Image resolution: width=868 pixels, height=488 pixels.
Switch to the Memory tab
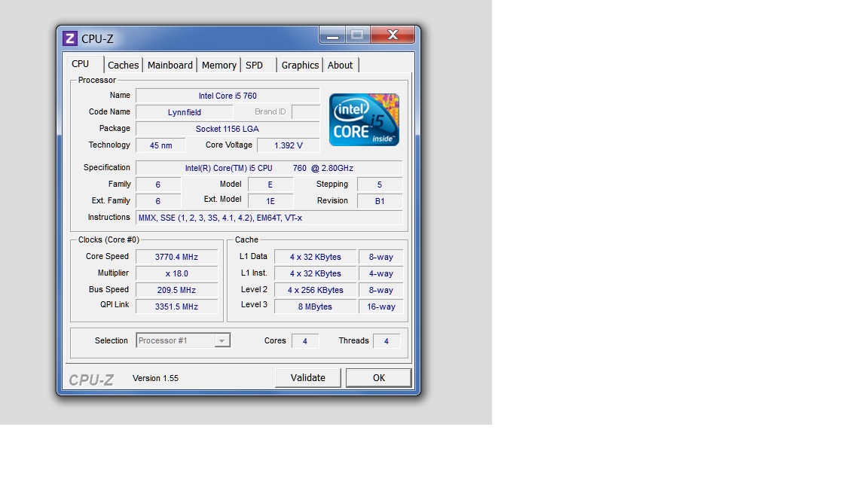pyautogui.click(x=219, y=66)
